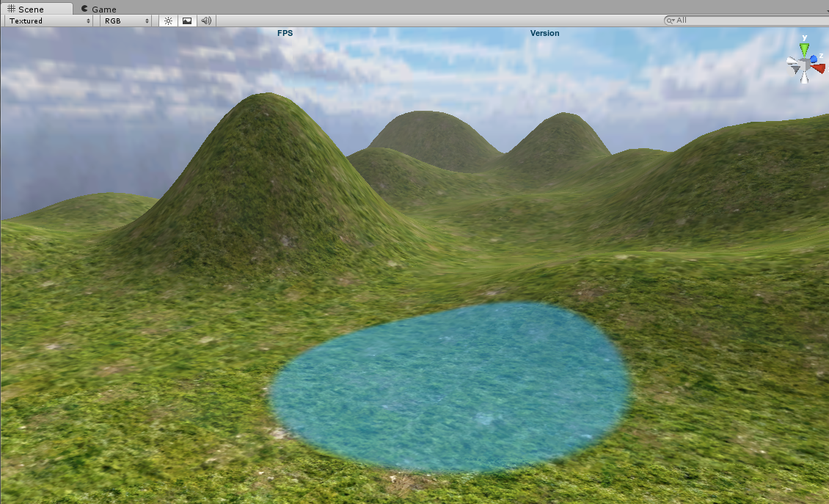Viewport: 829px width, 504px height.
Task: Click the blue Z-axis cone on the gizmo
Action: pyautogui.click(x=814, y=59)
